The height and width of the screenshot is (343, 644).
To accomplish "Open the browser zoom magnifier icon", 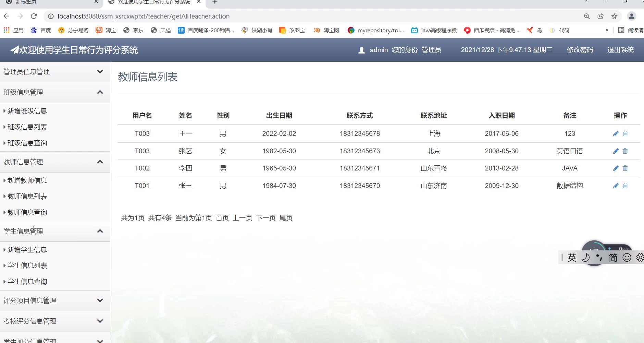I will pyautogui.click(x=587, y=16).
